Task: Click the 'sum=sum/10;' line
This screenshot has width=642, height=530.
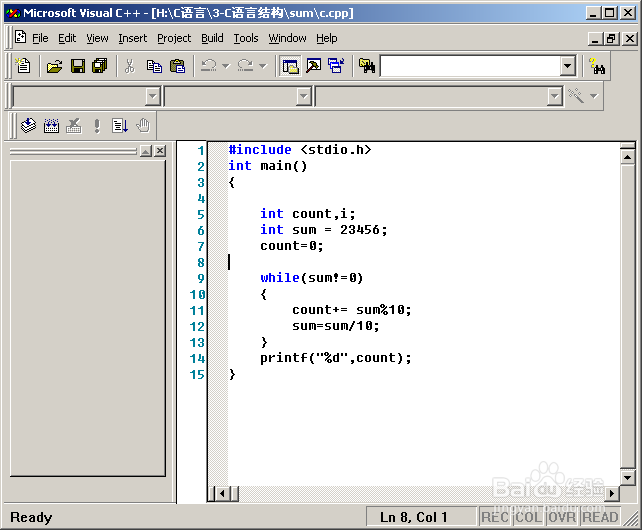Action: pos(336,326)
